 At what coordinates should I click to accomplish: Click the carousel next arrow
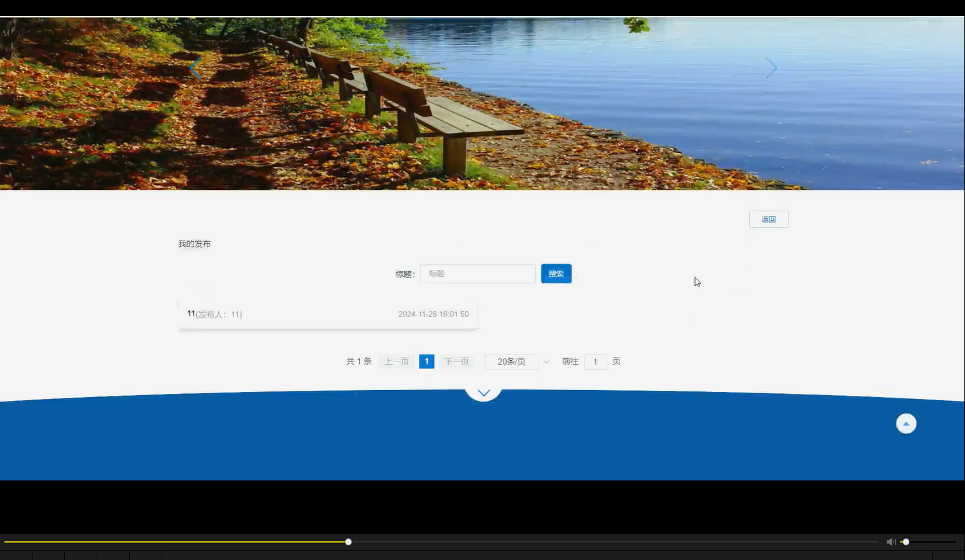click(x=771, y=68)
